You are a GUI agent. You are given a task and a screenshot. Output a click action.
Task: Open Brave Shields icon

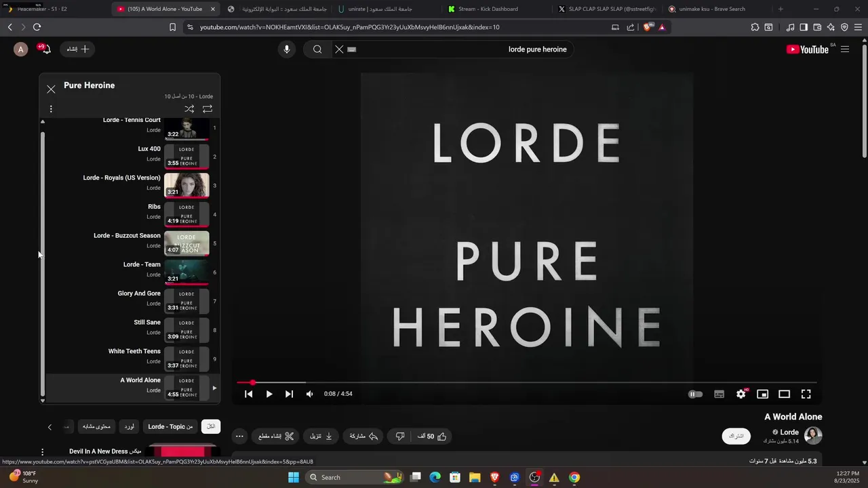[647, 27]
